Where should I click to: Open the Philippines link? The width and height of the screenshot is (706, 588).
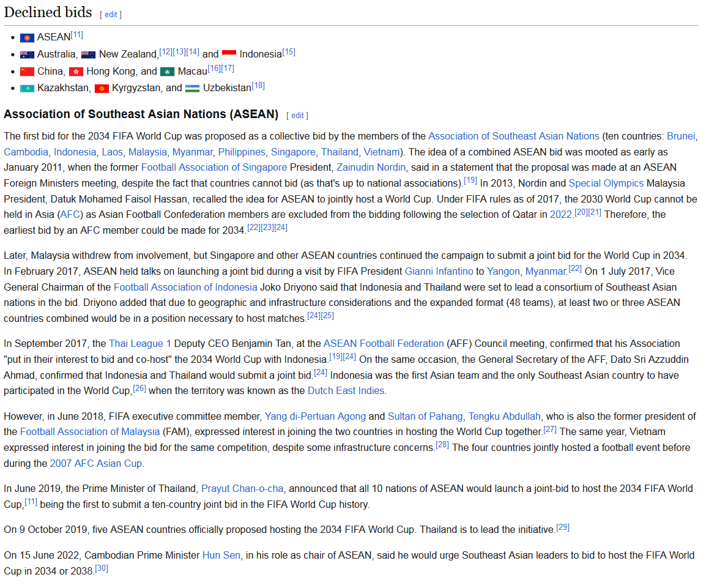pyautogui.click(x=242, y=152)
